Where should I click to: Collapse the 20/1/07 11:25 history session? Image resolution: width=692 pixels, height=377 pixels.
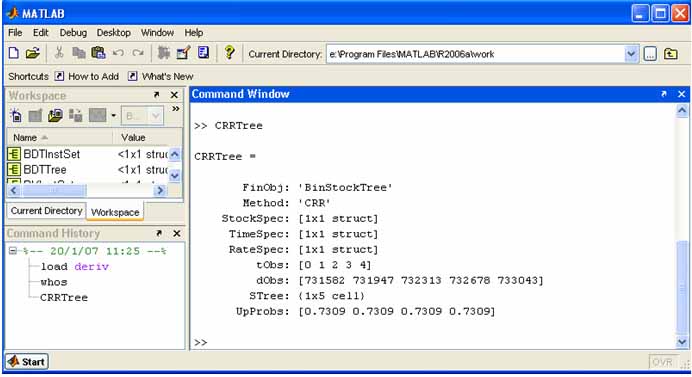[x=13, y=251]
